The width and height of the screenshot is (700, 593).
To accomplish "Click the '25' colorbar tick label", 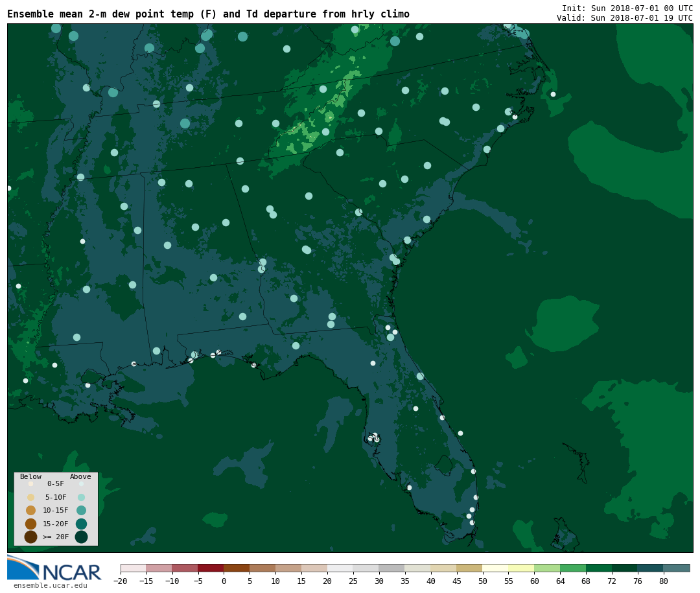I will tap(354, 581).
